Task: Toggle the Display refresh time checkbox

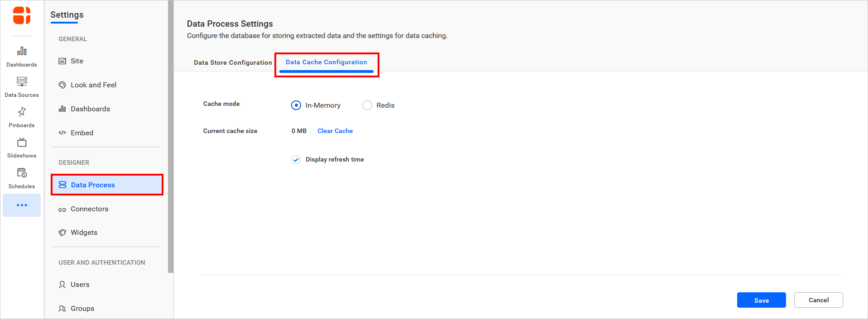Action: tap(296, 160)
